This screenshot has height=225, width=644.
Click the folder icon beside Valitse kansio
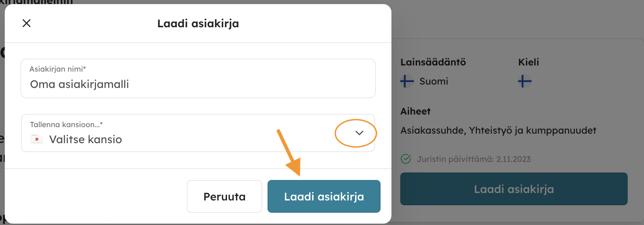[x=37, y=139]
